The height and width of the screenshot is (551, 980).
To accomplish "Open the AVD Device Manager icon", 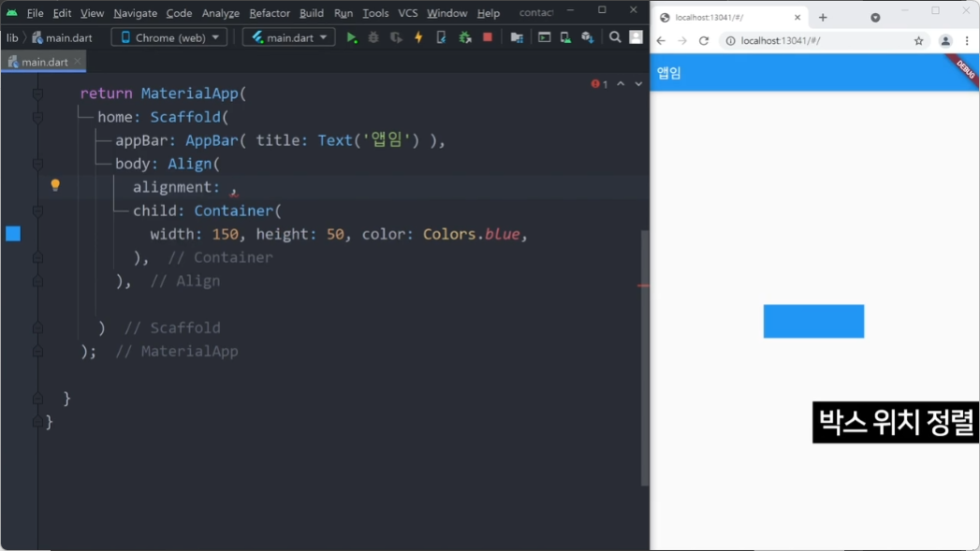I will click(x=565, y=37).
